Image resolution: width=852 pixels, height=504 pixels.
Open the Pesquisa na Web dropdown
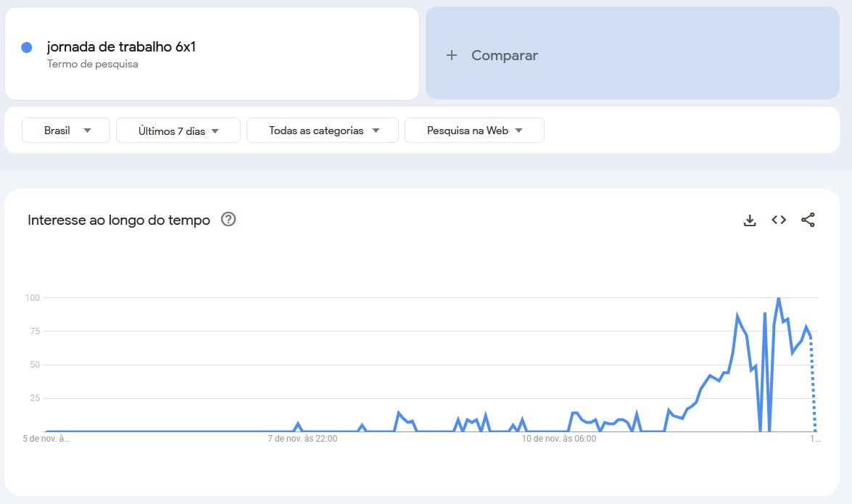(x=474, y=131)
